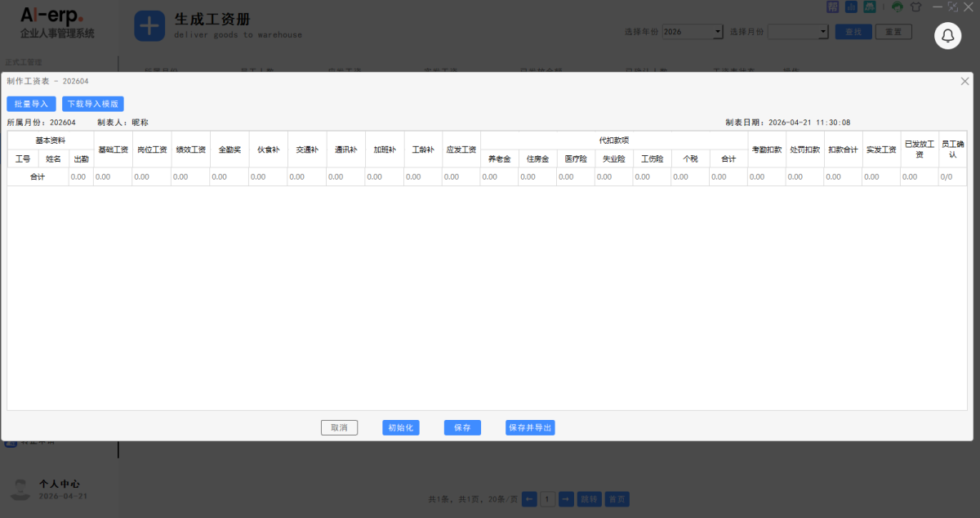
Task: Click the notification bell icon
Action: coord(947,36)
